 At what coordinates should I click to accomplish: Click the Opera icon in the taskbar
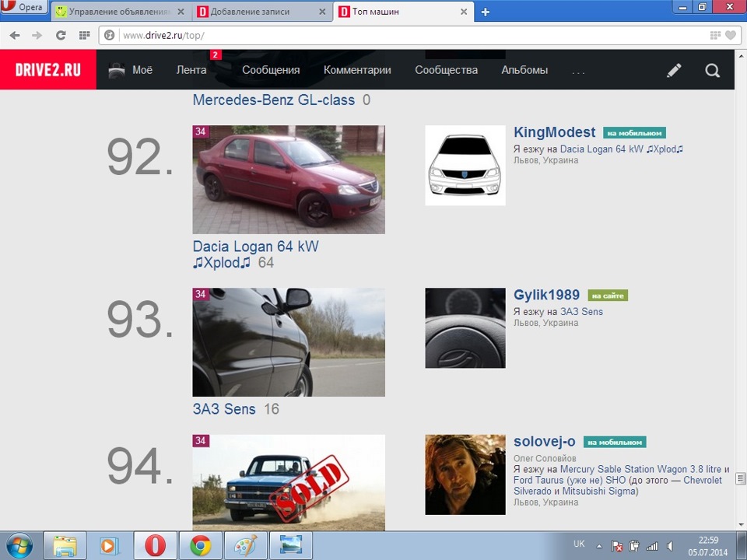click(156, 546)
